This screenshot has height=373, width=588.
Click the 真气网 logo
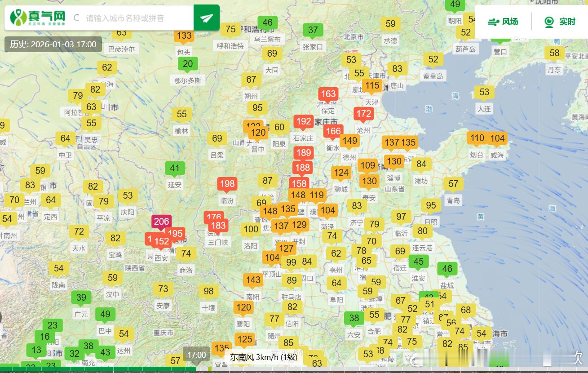coord(38,18)
